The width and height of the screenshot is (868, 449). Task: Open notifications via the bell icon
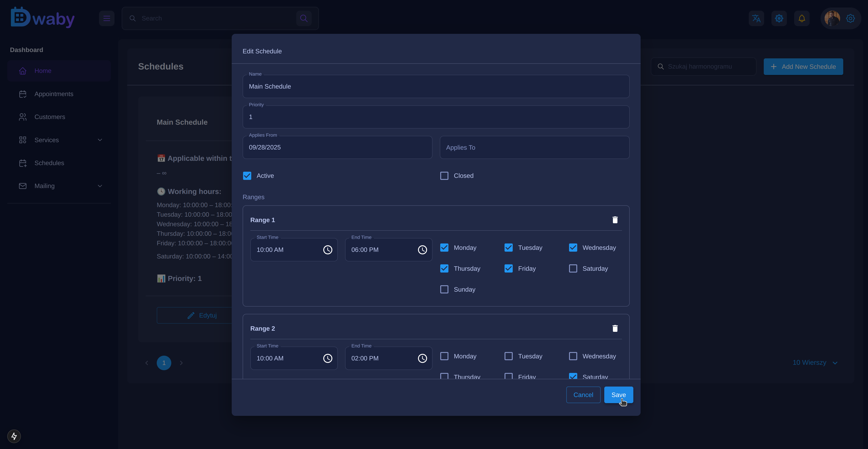click(x=802, y=18)
